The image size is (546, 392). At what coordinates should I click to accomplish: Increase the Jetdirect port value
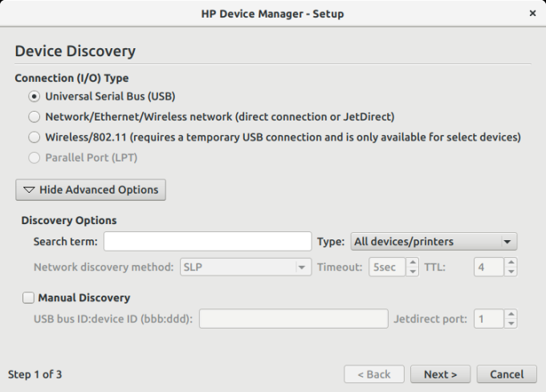point(511,314)
